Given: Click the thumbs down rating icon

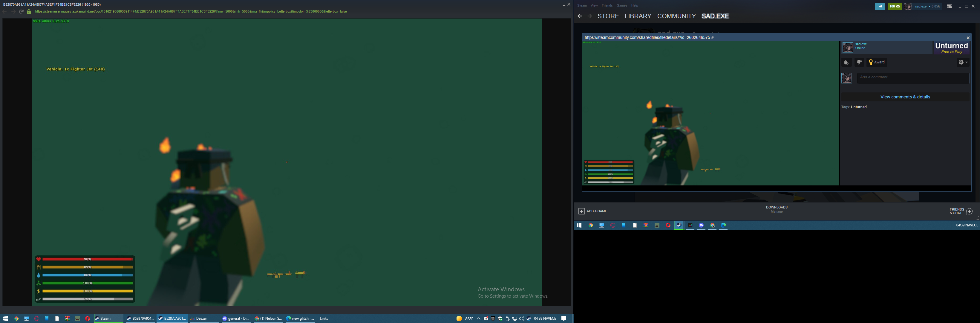Looking at the screenshot, I should click(x=859, y=62).
